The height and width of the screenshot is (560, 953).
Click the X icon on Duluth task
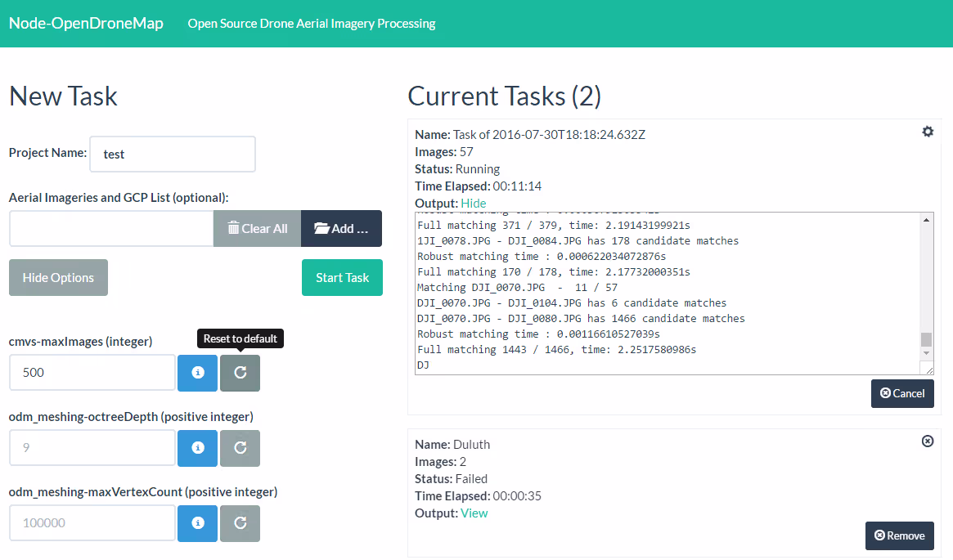point(928,441)
